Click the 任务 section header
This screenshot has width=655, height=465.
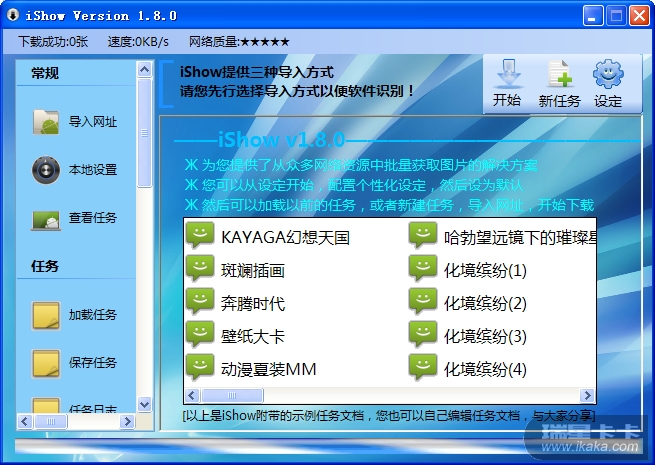[45, 266]
